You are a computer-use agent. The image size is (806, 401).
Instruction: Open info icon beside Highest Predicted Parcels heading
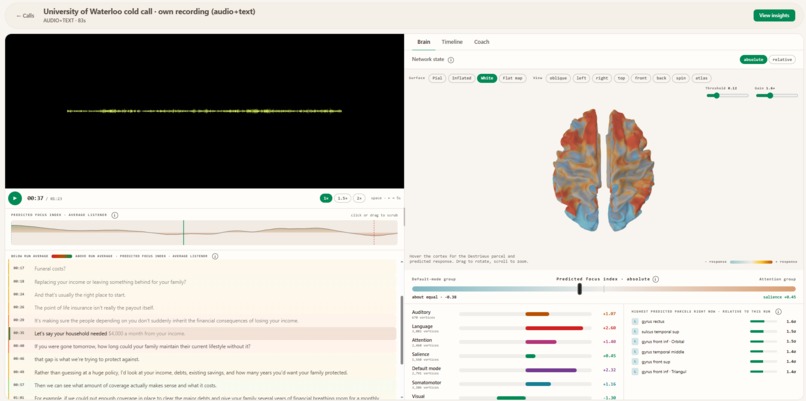point(778,312)
